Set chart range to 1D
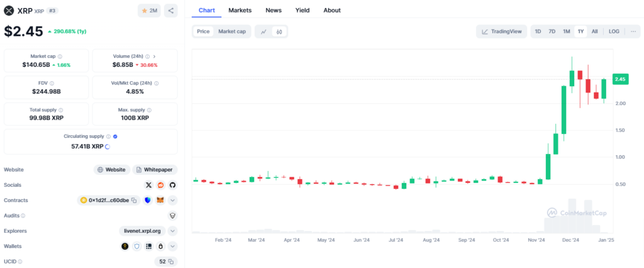The width and height of the screenshot is (644, 268). [538, 31]
